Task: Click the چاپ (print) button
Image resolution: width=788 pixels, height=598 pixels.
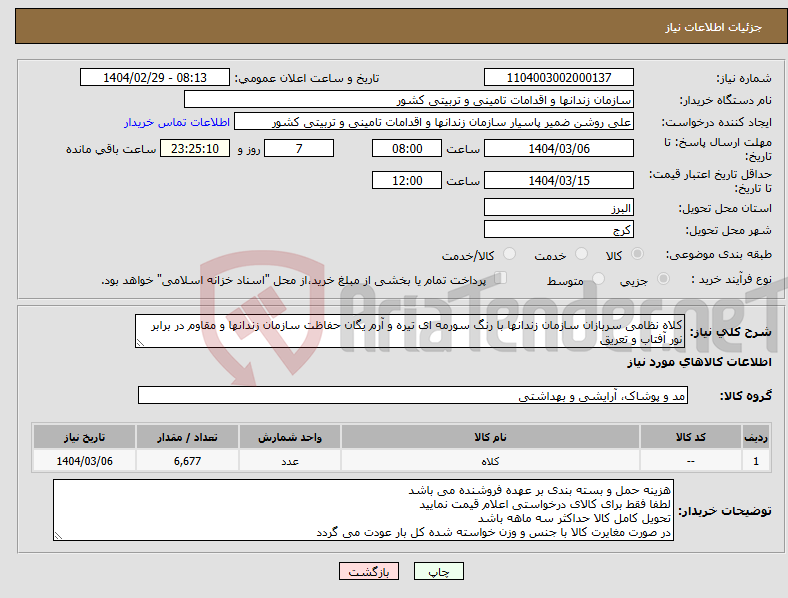Action: click(438, 571)
